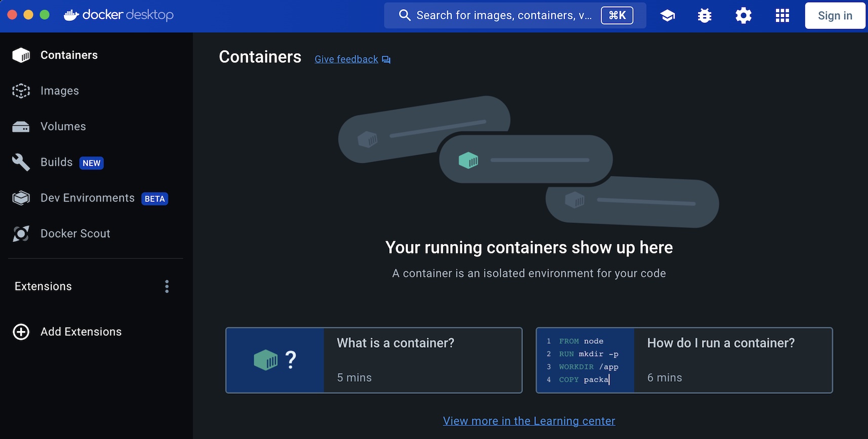Image resolution: width=868 pixels, height=439 pixels.
Task: Click the troubleshoot bug icon
Action: (x=704, y=16)
